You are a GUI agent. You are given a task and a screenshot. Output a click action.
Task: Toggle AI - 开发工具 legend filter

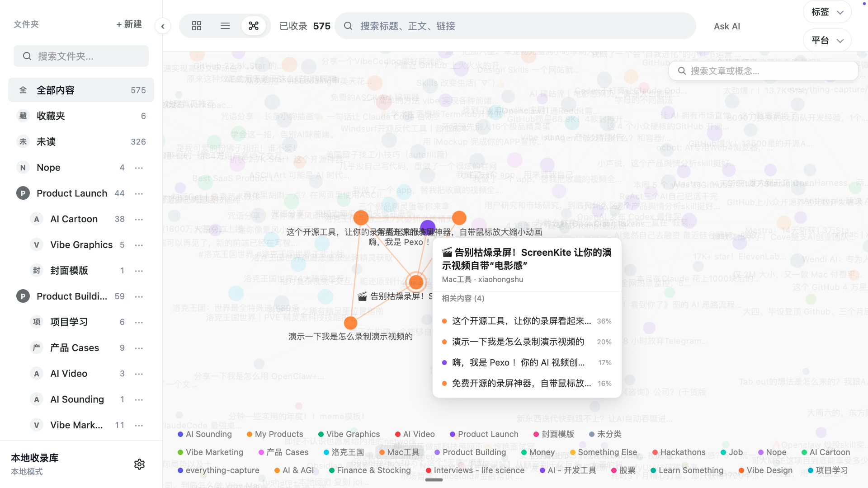point(568,470)
